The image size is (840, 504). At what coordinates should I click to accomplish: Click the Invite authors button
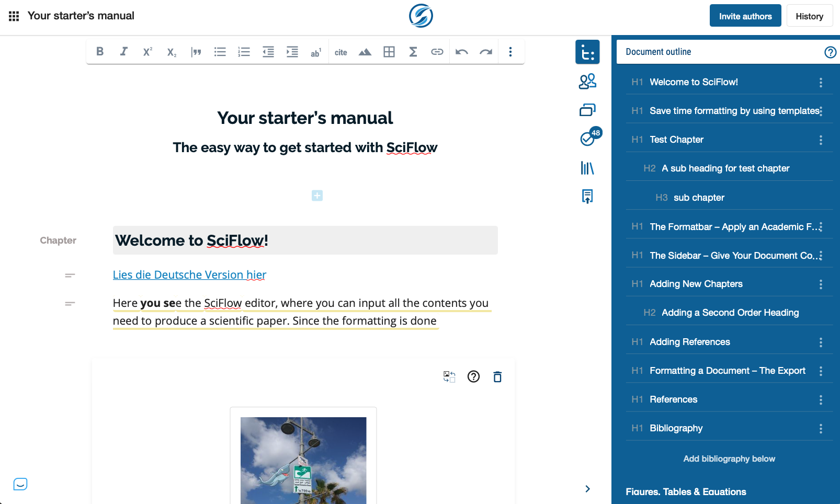[x=745, y=16]
